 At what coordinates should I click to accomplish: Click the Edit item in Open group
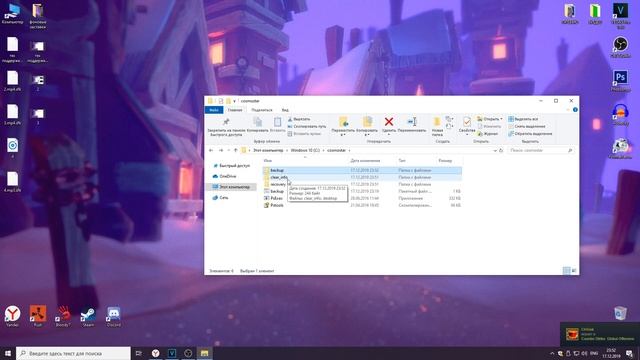[x=489, y=127]
